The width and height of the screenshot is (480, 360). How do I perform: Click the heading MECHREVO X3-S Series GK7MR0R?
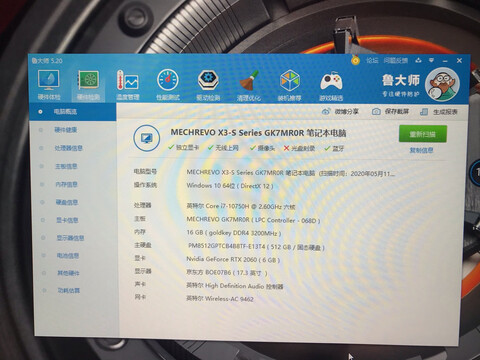tap(258, 133)
